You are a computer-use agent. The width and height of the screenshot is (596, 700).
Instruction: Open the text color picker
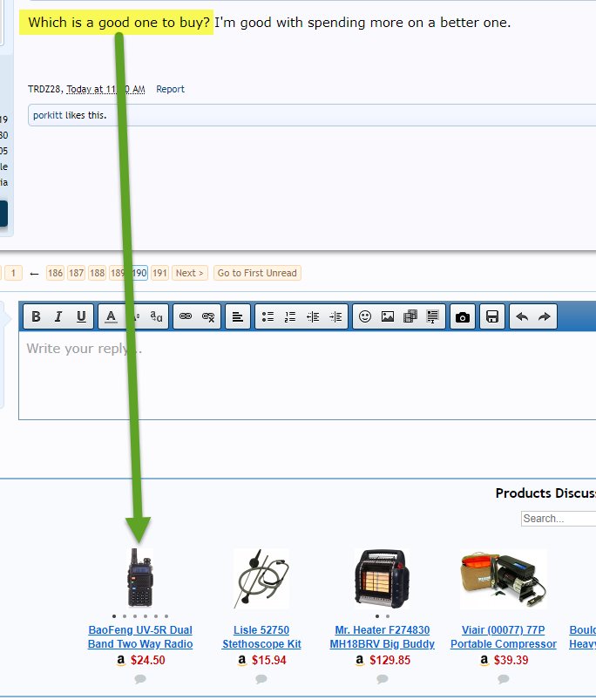111,316
